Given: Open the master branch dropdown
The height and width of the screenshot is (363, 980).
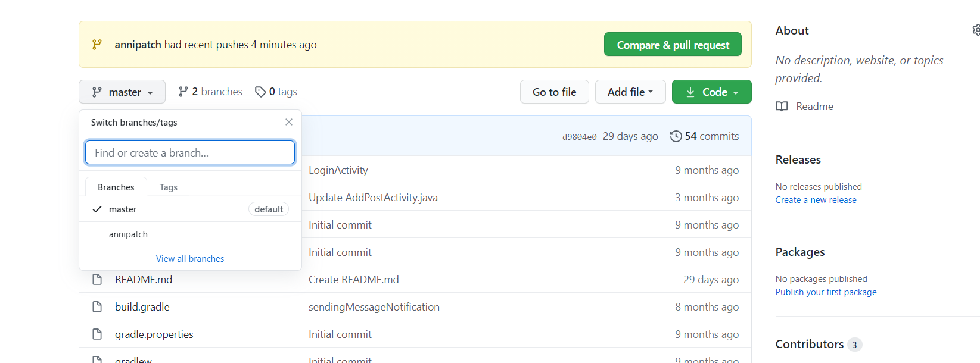Looking at the screenshot, I should (122, 92).
